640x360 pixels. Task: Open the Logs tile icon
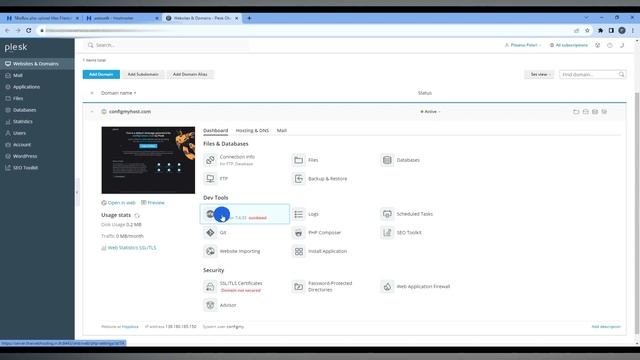coord(298,214)
